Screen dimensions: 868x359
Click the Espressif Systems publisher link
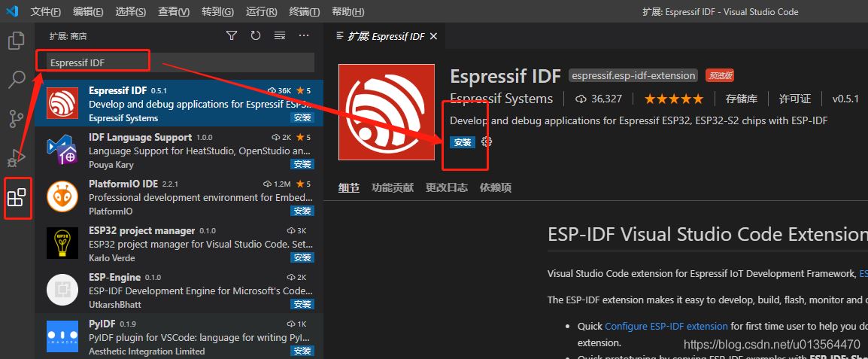pos(502,99)
